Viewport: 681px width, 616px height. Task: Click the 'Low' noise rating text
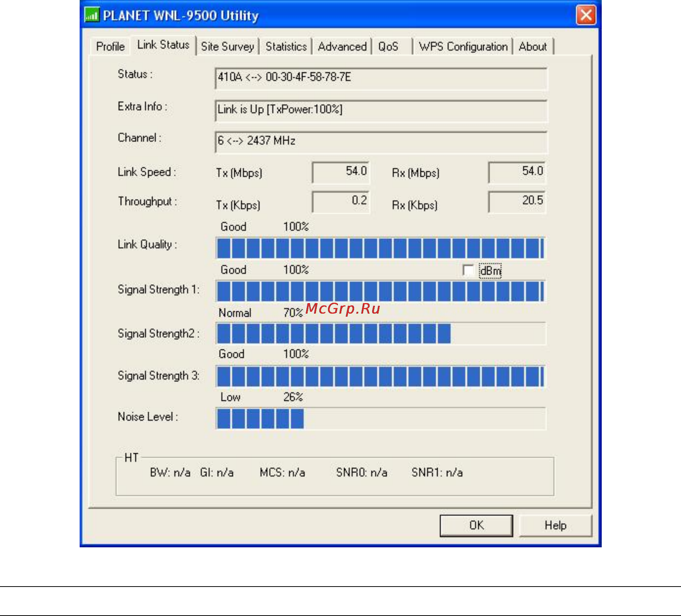230,397
